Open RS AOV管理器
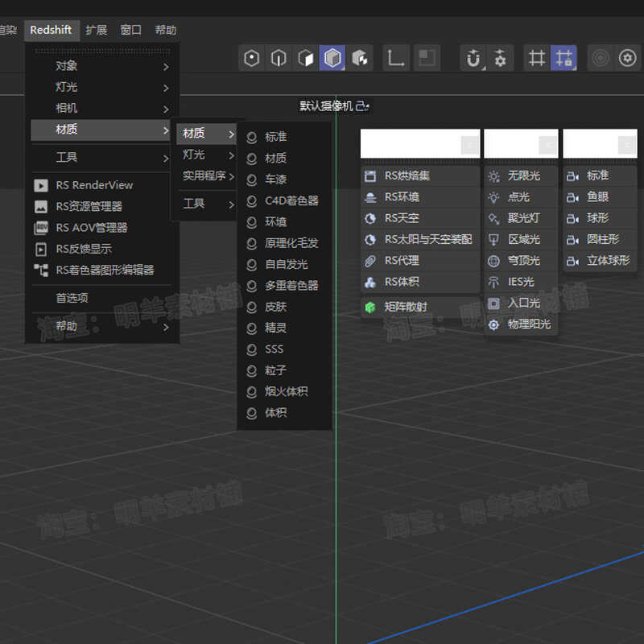Screen dimensions: 644x644 101,228
